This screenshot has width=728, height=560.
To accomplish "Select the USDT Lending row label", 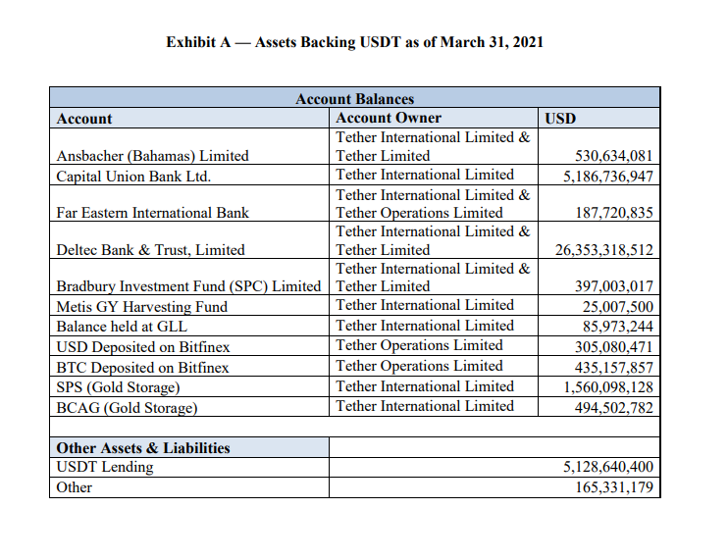I will [105, 467].
